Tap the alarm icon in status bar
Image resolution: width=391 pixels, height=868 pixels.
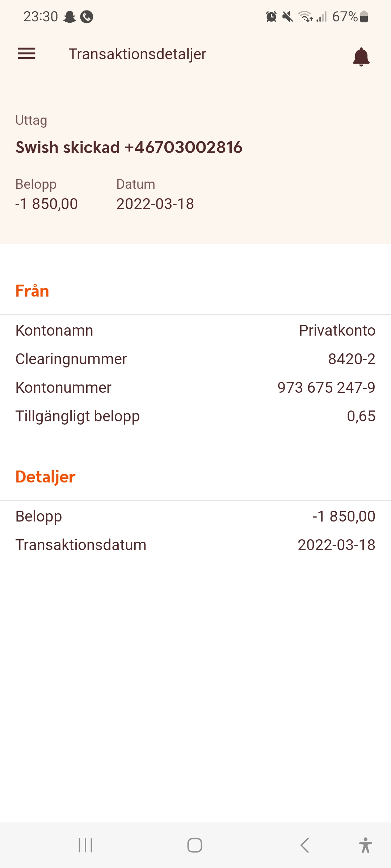pyautogui.click(x=271, y=17)
